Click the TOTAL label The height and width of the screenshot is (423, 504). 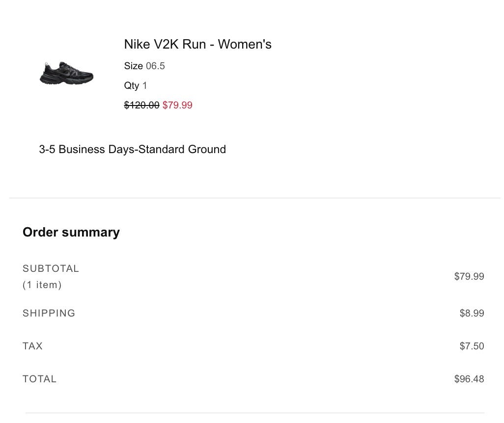point(39,379)
